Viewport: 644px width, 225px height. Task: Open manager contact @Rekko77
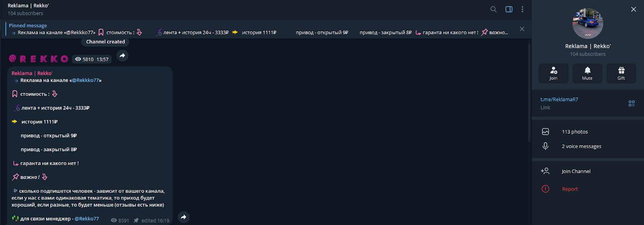coord(87,219)
